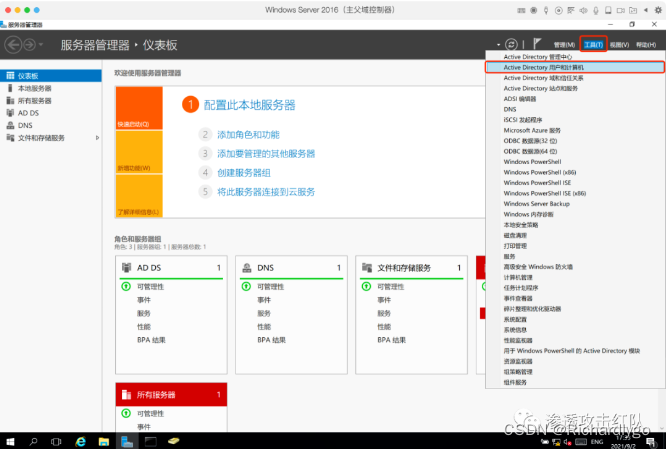Click 可管理性 in the AD DS tile

coord(150,287)
